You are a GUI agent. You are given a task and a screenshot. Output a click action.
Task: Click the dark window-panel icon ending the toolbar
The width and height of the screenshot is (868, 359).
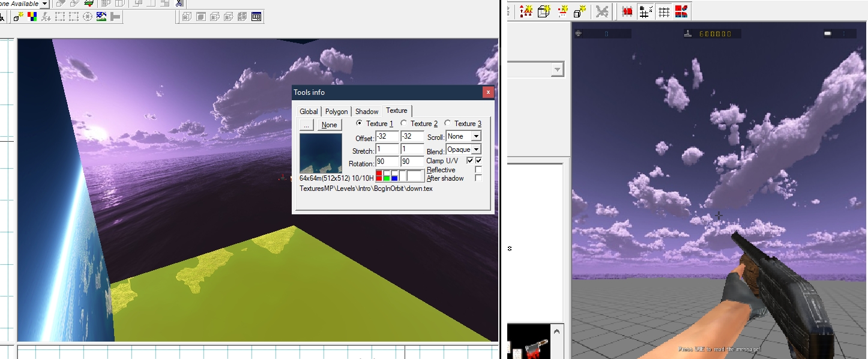[256, 17]
